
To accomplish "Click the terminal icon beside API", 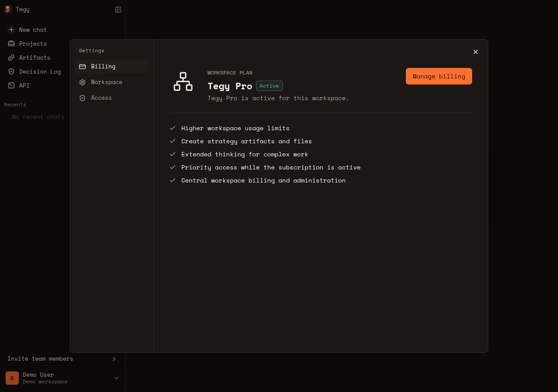I will (x=11, y=85).
